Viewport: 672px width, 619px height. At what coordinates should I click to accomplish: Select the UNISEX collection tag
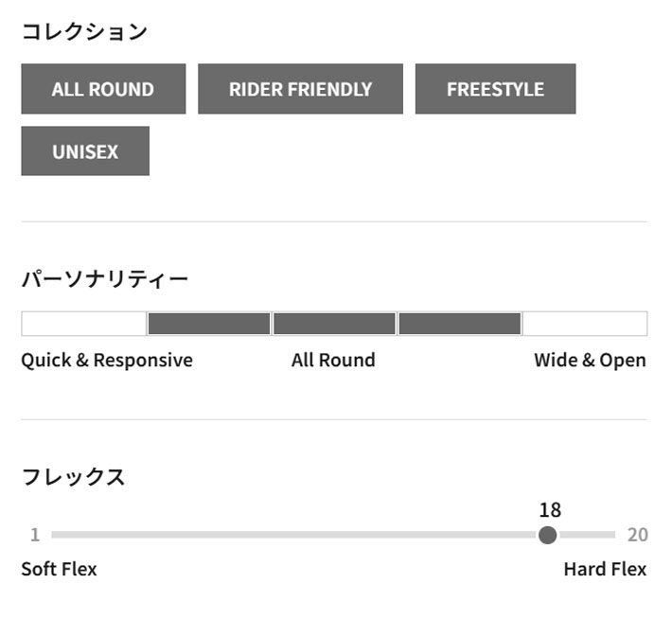point(85,150)
